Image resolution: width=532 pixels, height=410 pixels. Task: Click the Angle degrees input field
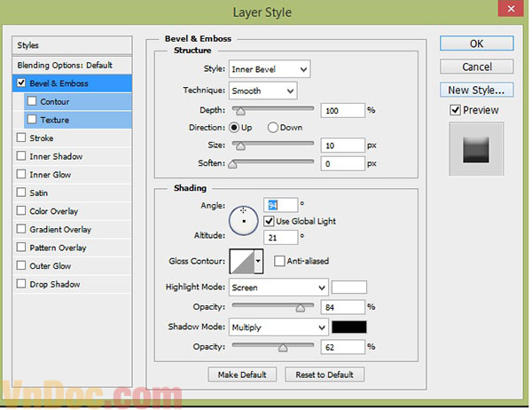(281, 205)
